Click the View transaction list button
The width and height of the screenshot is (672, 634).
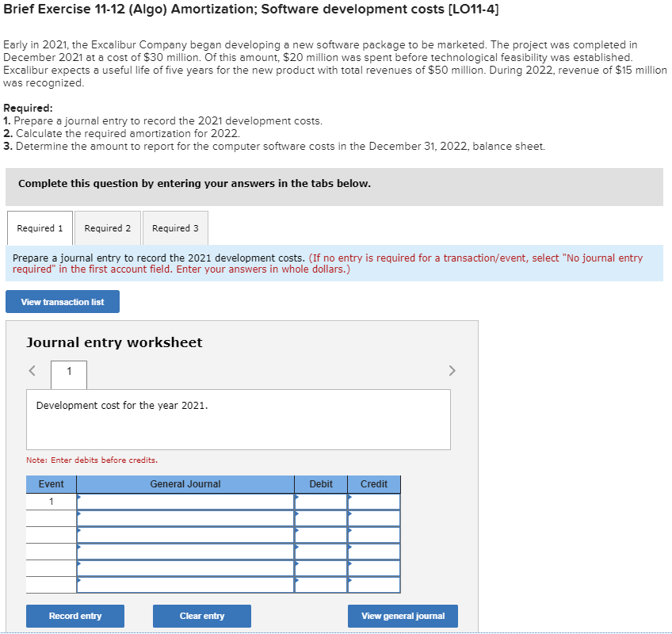pyautogui.click(x=62, y=301)
